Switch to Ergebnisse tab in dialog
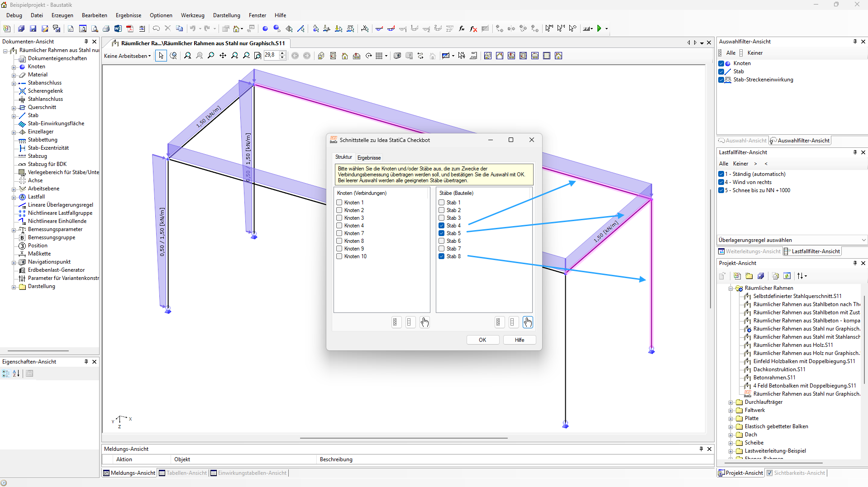The width and height of the screenshot is (868, 487). coord(369,158)
